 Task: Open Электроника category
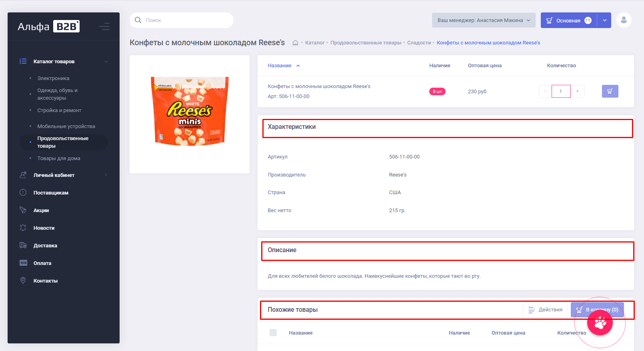tap(53, 78)
